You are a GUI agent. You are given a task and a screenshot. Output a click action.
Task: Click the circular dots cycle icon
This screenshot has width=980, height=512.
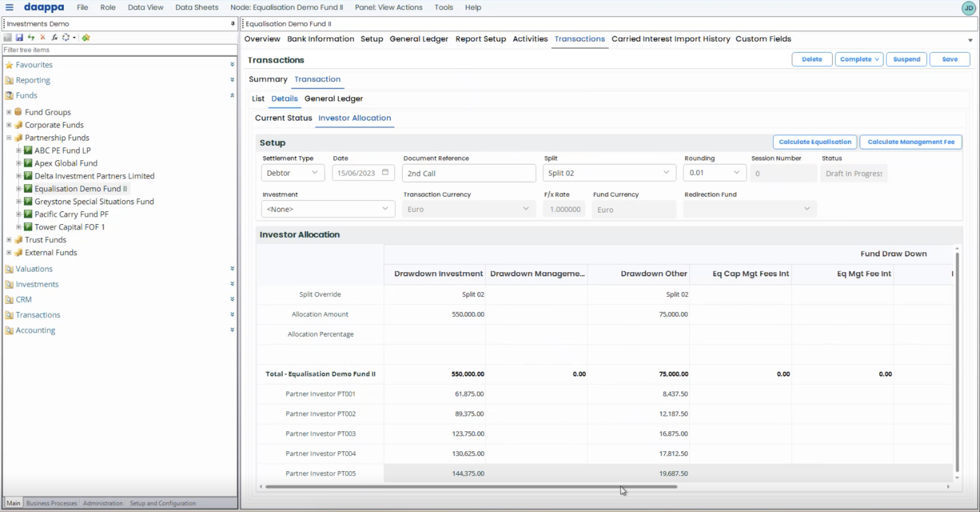66,37
